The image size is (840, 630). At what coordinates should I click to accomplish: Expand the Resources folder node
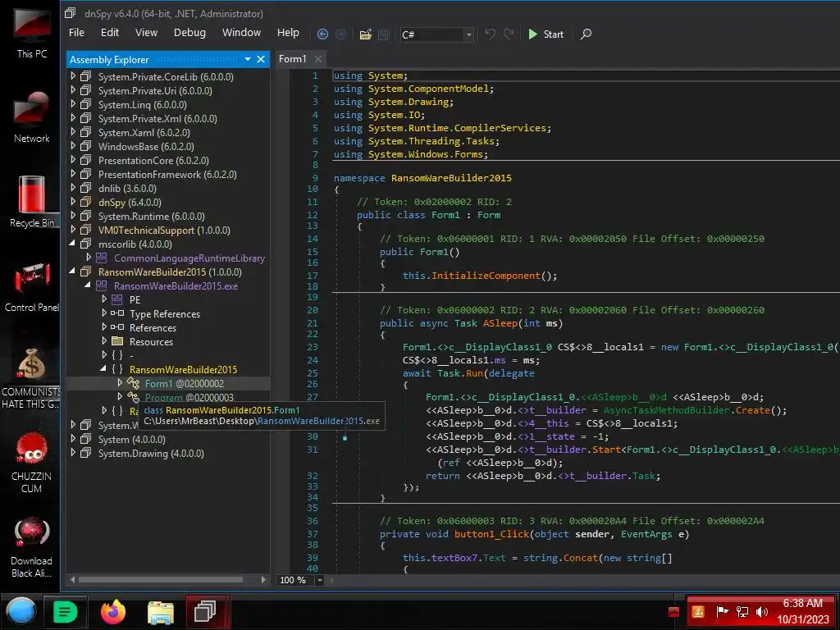click(104, 341)
